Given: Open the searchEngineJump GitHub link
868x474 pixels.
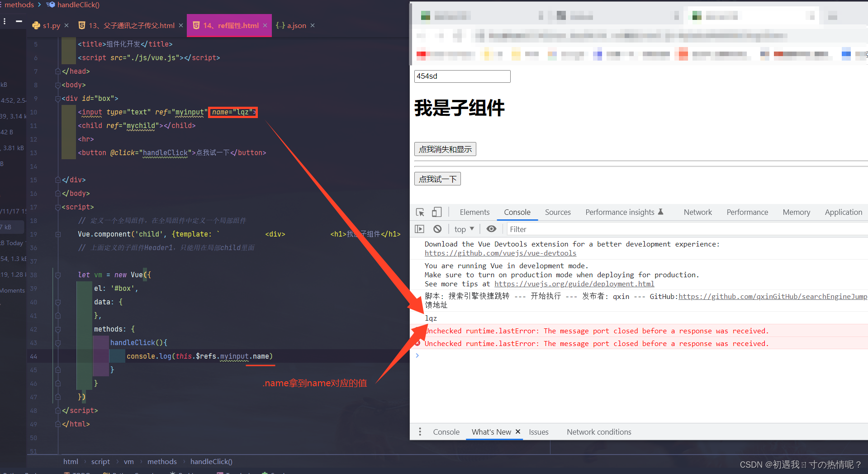Looking at the screenshot, I should (x=773, y=297).
